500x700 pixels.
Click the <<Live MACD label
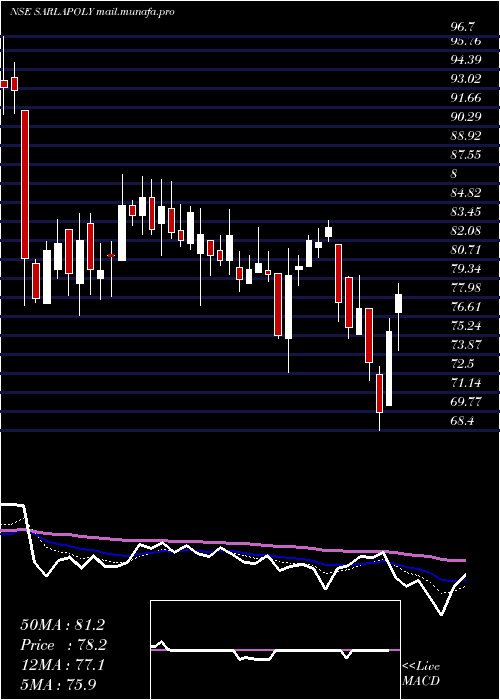[x=421, y=673]
